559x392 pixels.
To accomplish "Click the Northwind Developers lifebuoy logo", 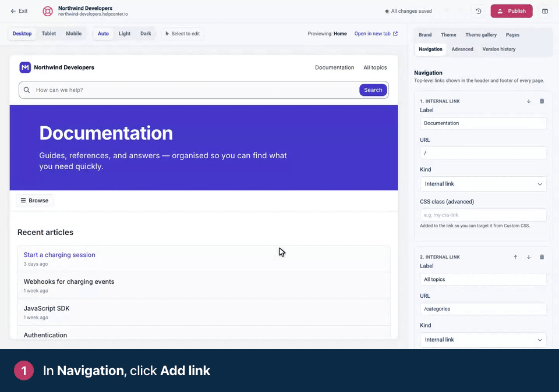I will (48, 11).
